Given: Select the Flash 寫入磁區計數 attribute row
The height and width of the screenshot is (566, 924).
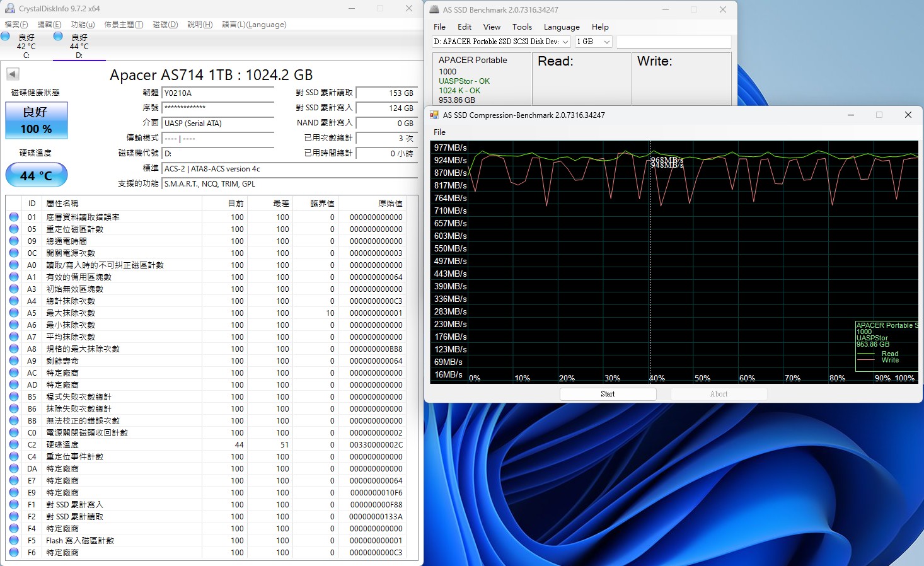Looking at the screenshot, I should 206,540.
